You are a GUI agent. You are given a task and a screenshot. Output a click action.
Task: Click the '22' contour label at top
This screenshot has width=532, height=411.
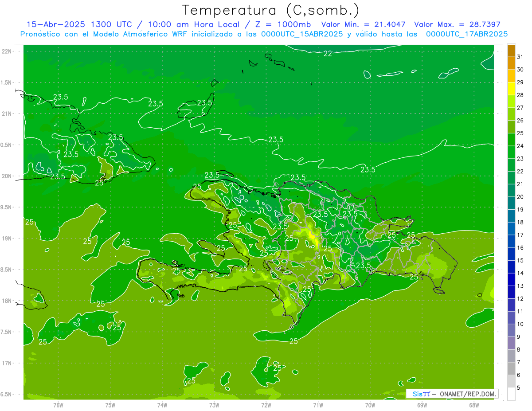[x=328, y=54]
